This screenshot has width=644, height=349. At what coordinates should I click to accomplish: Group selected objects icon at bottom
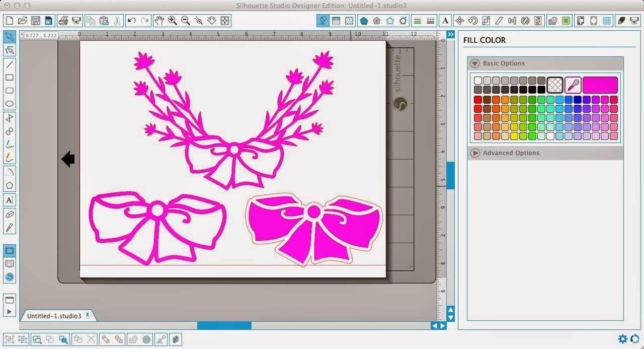coord(9,339)
